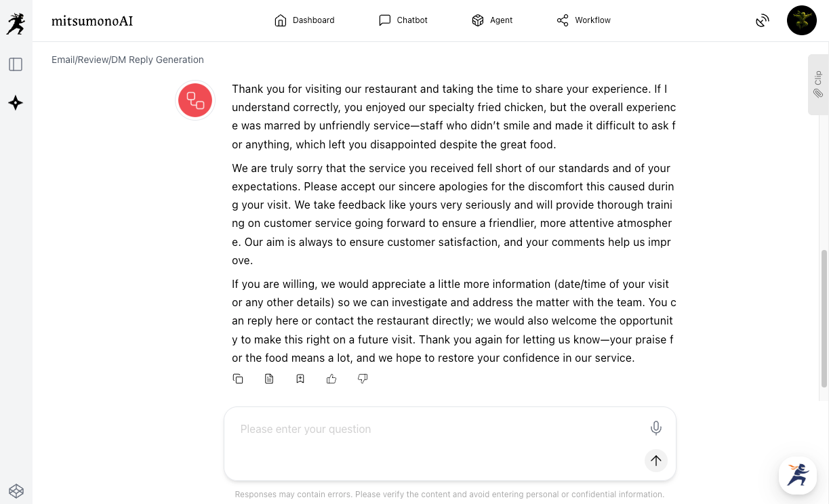Toggle the sidebar panel layout icon
Screen dimensions: 829x504
click(x=16, y=64)
